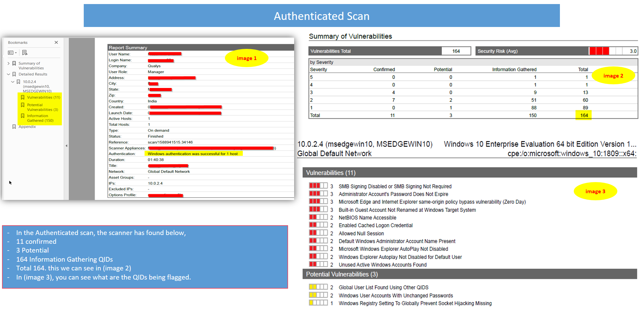The width and height of the screenshot is (644, 321).
Task: Click severity bars next to Global User List Found
Action: click(x=318, y=287)
